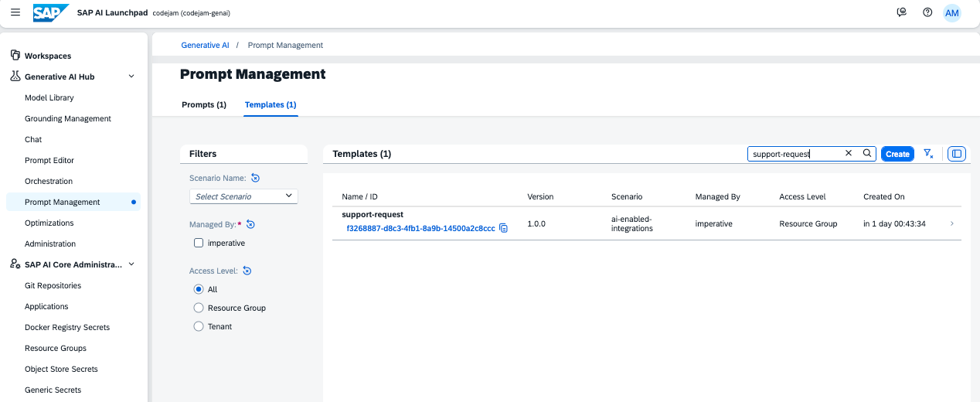Toggle the imperative checkbox
The width and height of the screenshot is (980, 402).
[x=199, y=243]
